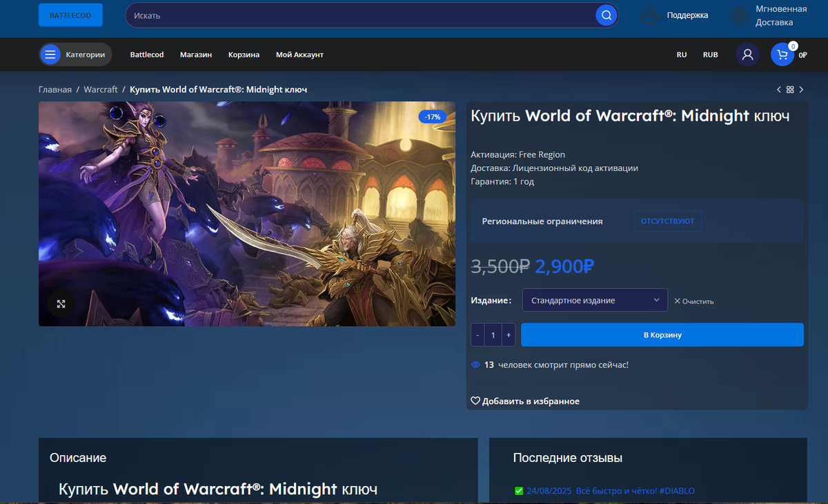828x504 pixels.
Task: Click the 2,900₽ sale price
Action: (x=564, y=266)
